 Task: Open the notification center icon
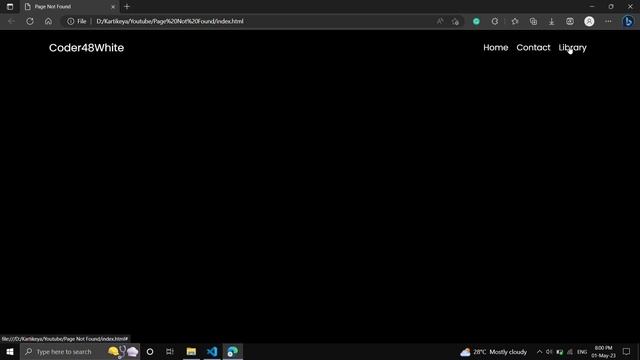click(x=627, y=351)
